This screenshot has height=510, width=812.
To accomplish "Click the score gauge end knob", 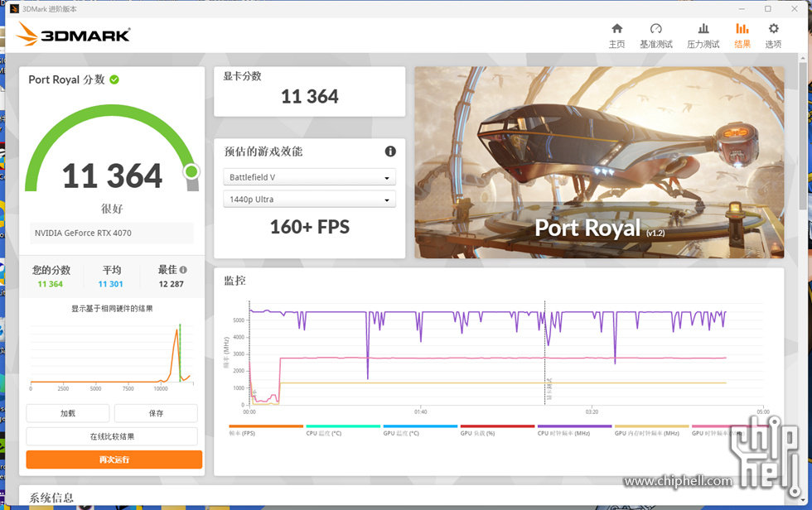I will 191,171.
